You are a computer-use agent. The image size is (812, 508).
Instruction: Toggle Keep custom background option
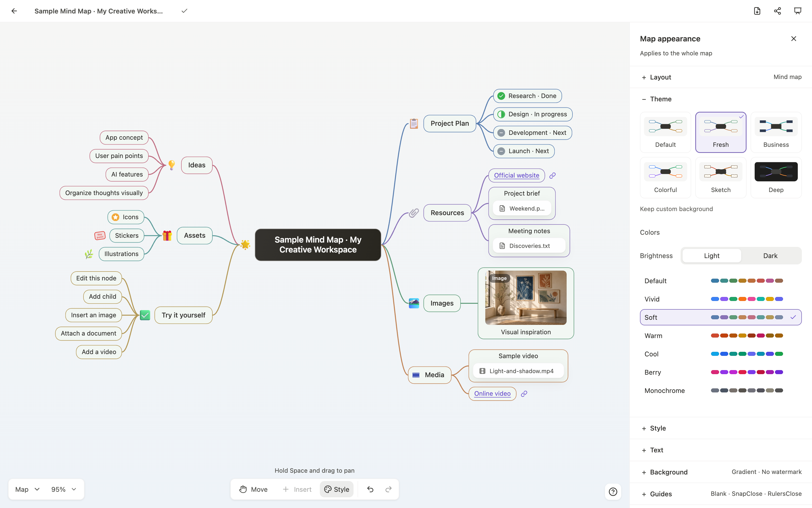676,209
